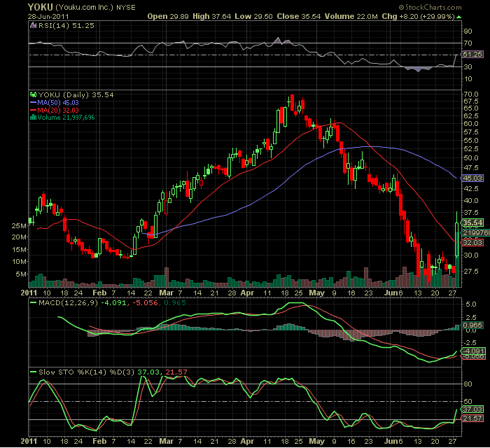Click the date label 28-Jun-2011
The width and height of the screenshot is (490, 448).
click(48, 17)
